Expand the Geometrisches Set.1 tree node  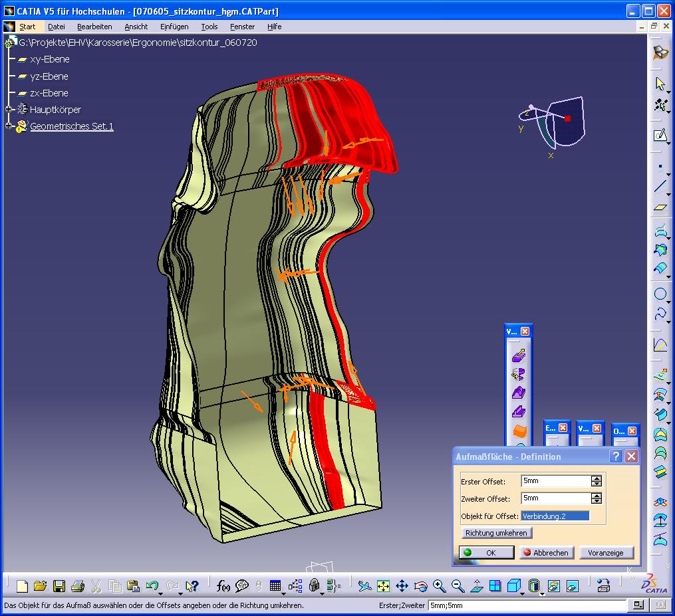(8, 126)
